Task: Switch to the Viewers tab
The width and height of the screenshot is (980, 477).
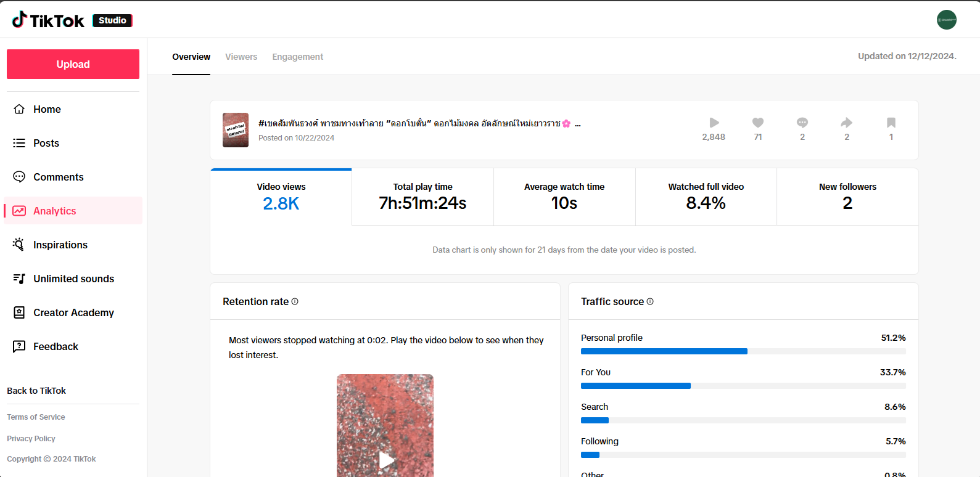Action: 241,57
